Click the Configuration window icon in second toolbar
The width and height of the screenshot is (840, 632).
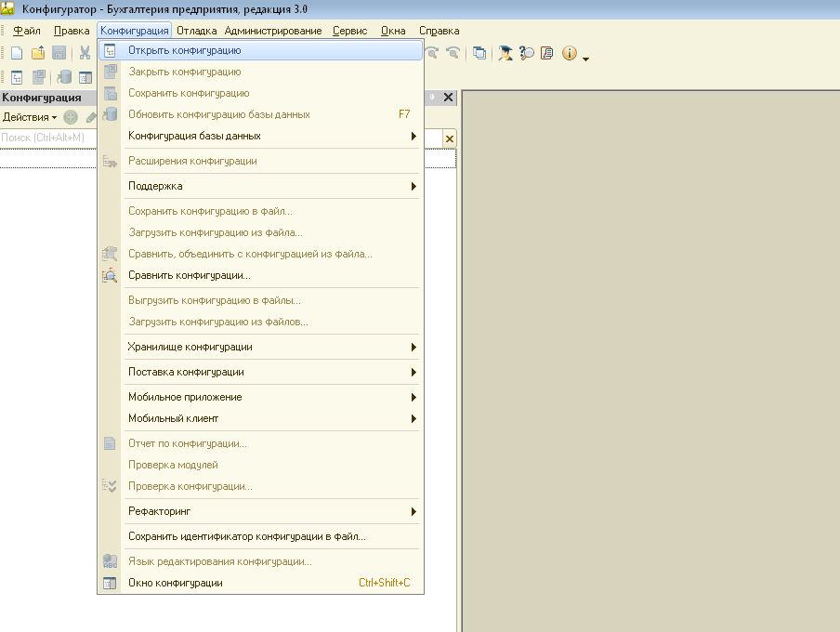click(x=85, y=78)
